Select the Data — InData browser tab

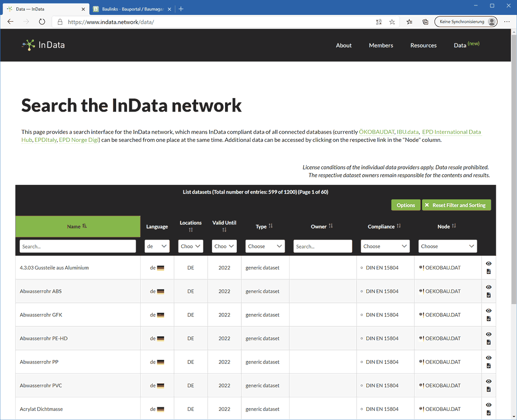46,9
